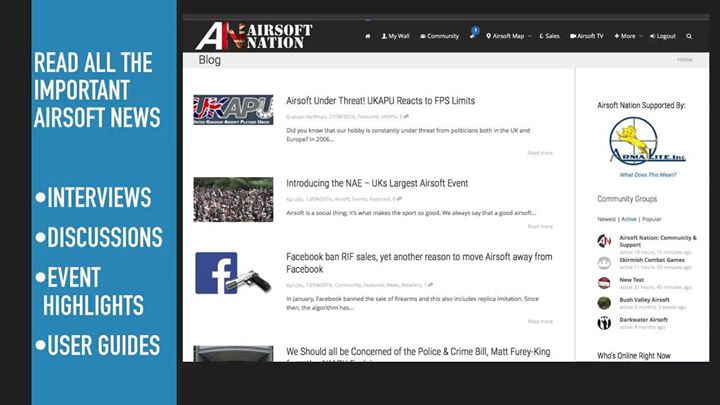Click Read more under NAE article
The image size is (720, 405).
[x=540, y=226]
